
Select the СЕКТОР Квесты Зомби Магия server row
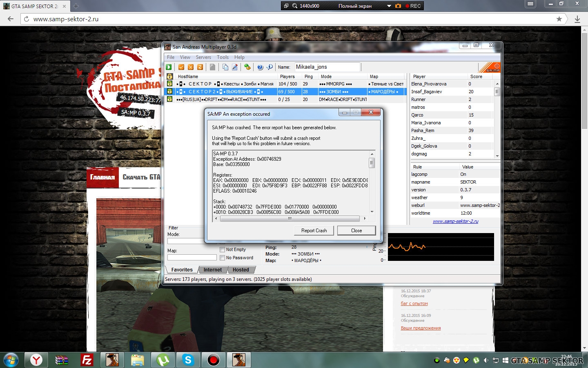pos(286,84)
